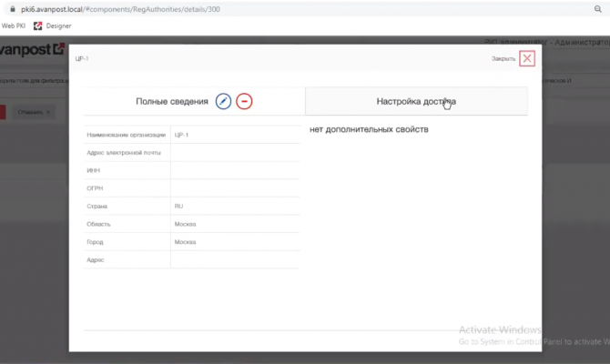Viewport: 610px width, 364px height.
Task: Click the Область row label
Action: (98, 224)
